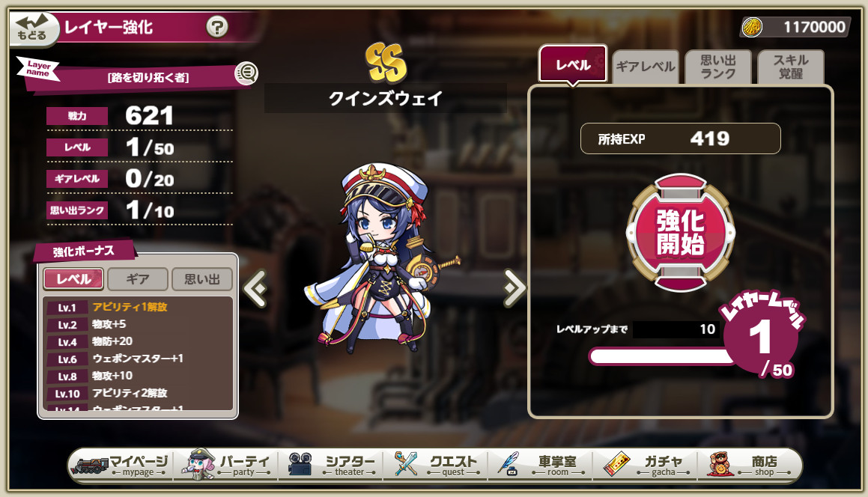
Task: Click the level-up EXP progress bar
Action: 662,356
